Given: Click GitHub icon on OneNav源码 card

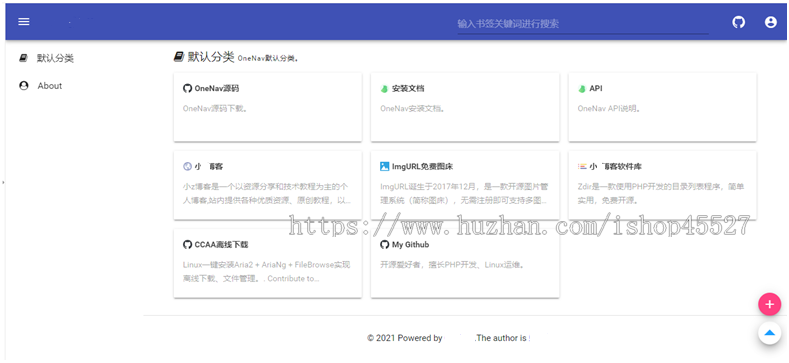Looking at the screenshot, I should click(x=187, y=89).
